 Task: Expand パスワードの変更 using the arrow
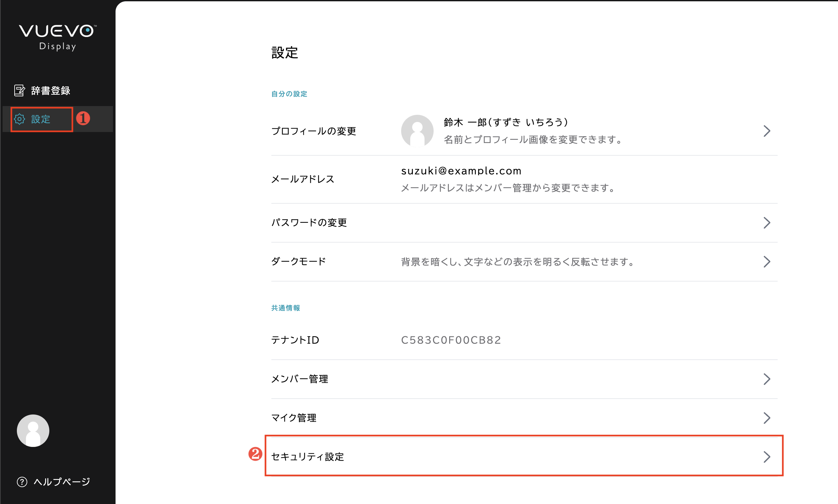pos(767,223)
